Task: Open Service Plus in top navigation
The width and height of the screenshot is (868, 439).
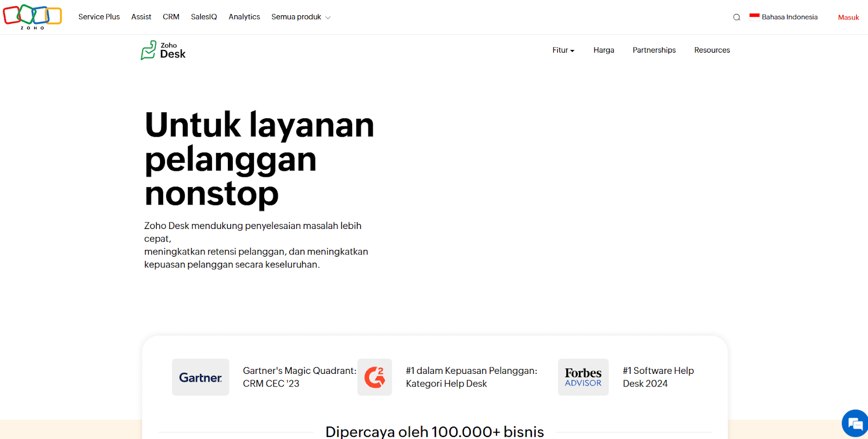Action: pos(99,17)
